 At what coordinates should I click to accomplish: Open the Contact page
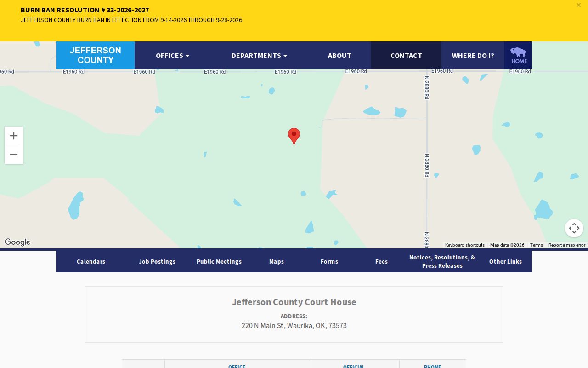pos(406,55)
